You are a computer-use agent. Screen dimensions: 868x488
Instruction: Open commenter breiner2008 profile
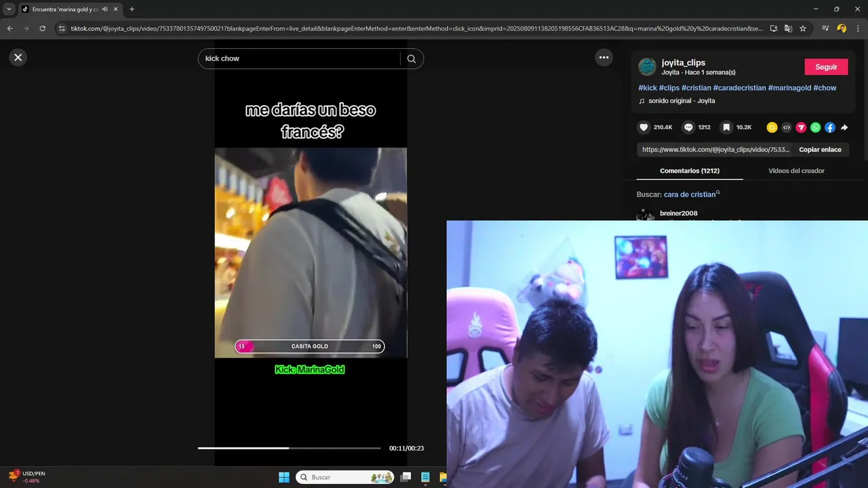(x=679, y=213)
